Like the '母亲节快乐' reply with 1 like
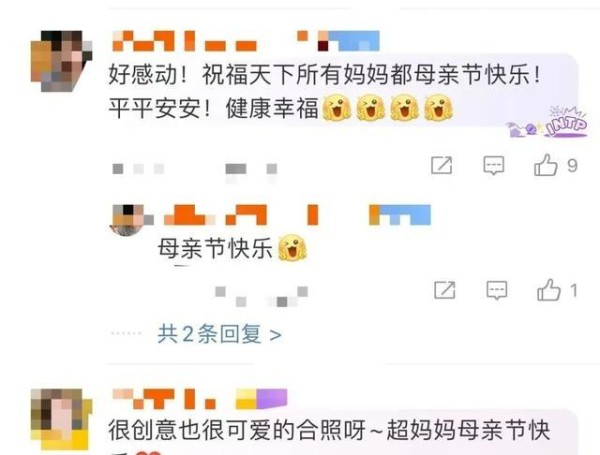The image size is (600, 455). click(548, 289)
